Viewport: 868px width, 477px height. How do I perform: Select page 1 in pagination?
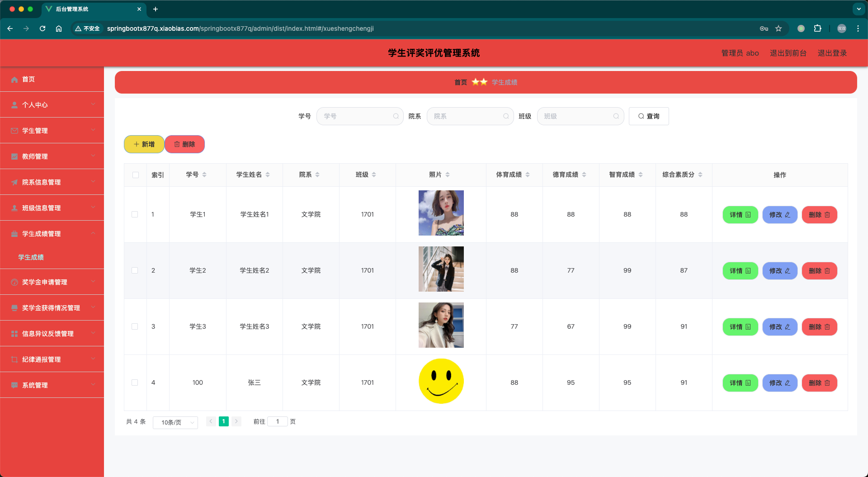pos(223,421)
